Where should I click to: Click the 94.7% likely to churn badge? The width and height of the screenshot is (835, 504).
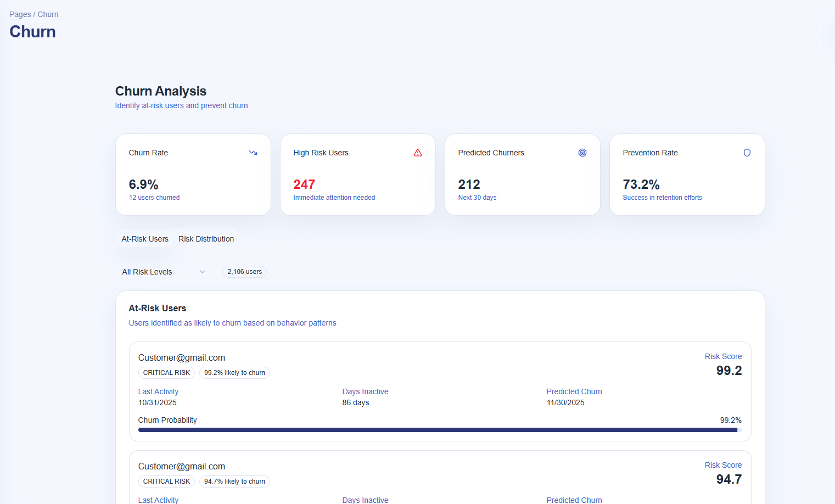234,481
